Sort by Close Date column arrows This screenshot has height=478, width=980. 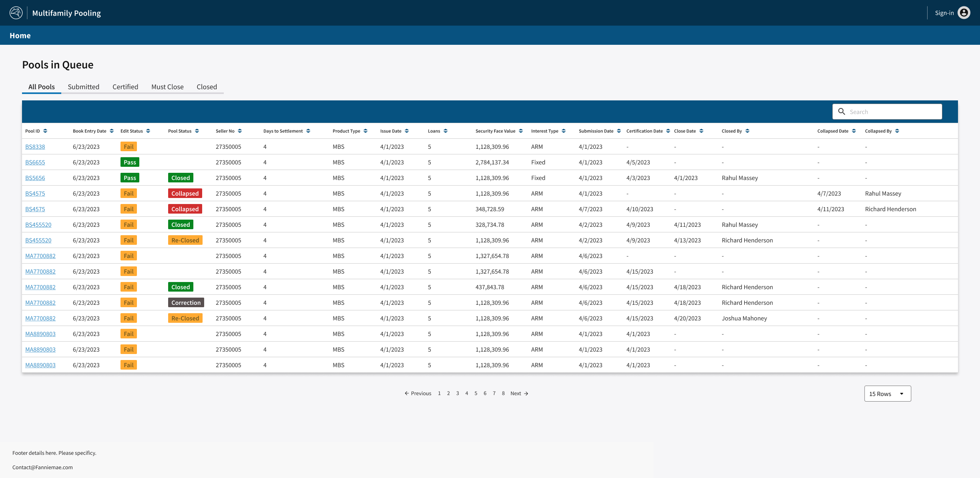(701, 131)
